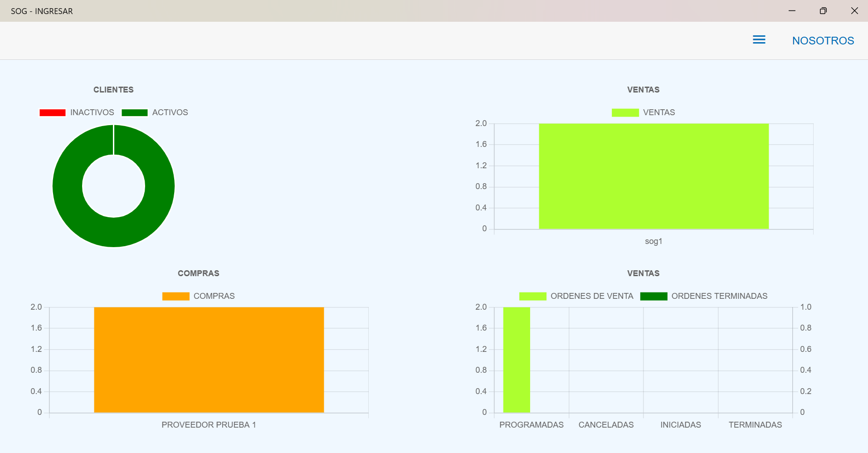Click the TERMINADAS axis label
The height and width of the screenshot is (453, 868).
coord(755,425)
